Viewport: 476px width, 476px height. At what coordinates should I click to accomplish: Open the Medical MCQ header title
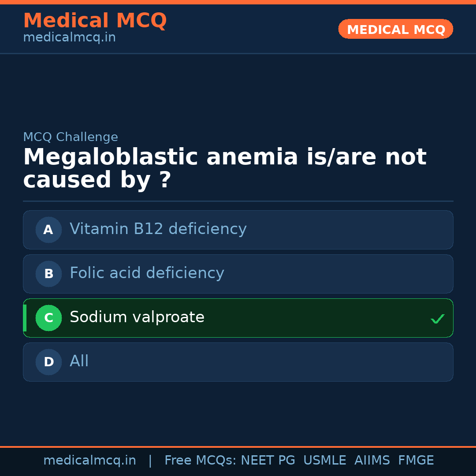pyautogui.click(x=95, y=21)
